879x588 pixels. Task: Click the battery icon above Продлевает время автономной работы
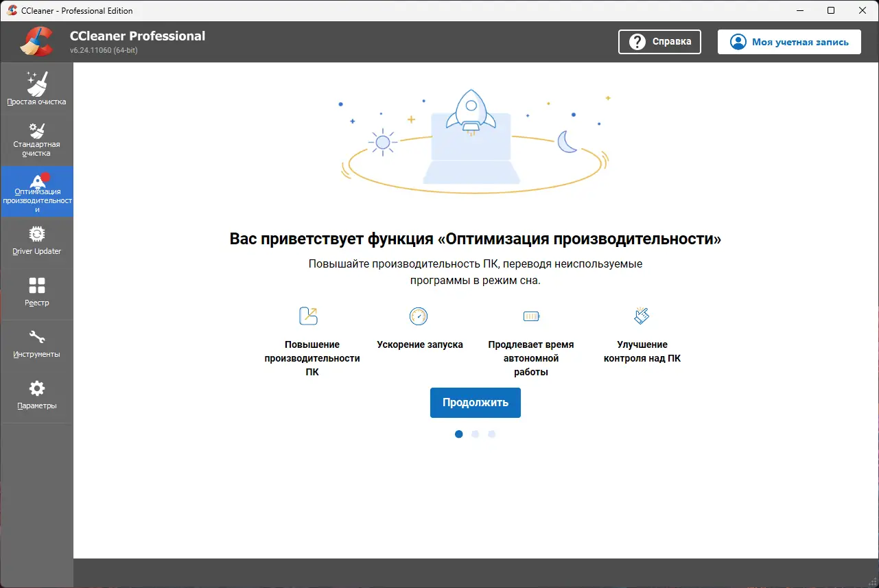[x=531, y=316]
